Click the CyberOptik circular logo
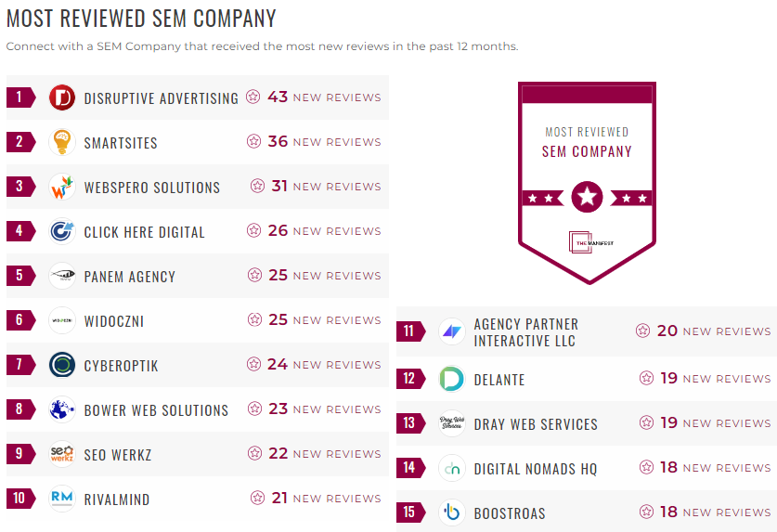This screenshot has width=777, height=532. (x=62, y=365)
